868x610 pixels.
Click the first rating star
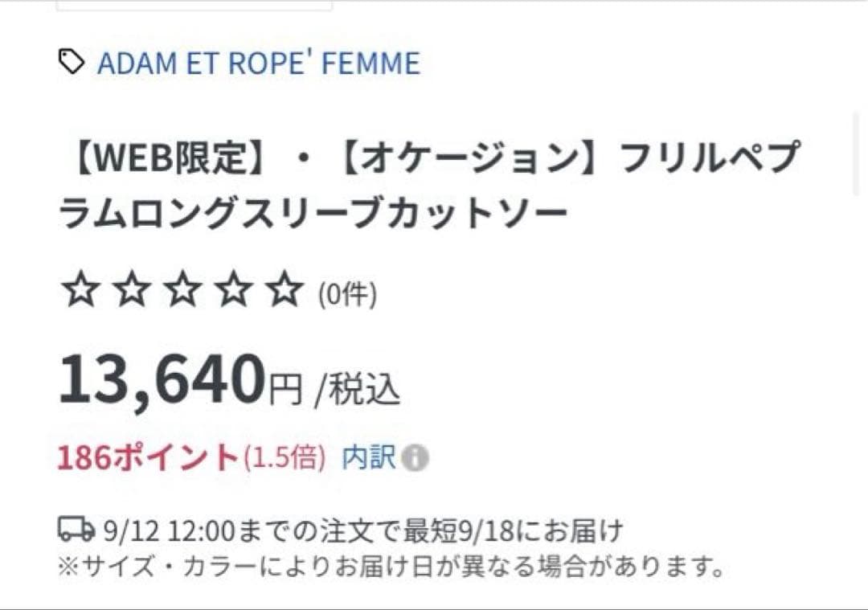tap(80, 290)
